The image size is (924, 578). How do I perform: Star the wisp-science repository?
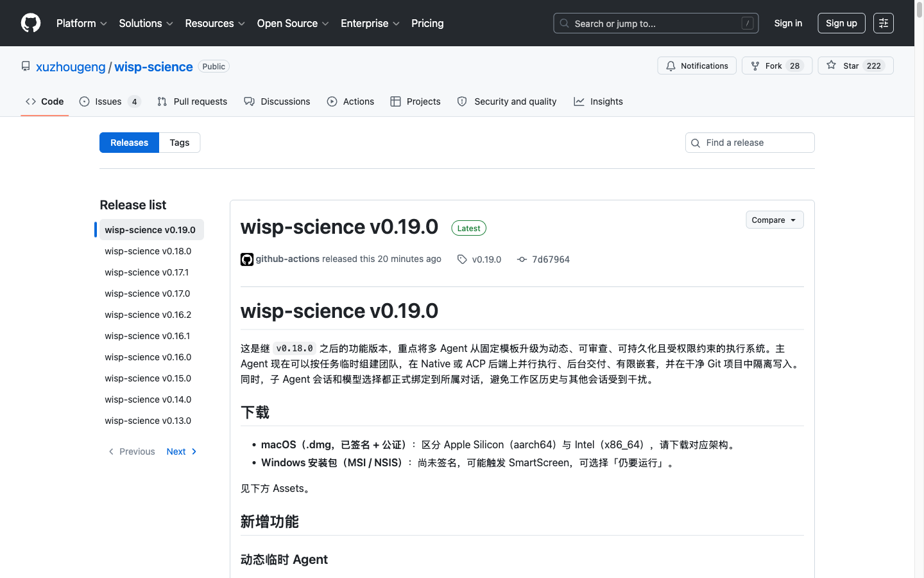(x=855, y=66)
